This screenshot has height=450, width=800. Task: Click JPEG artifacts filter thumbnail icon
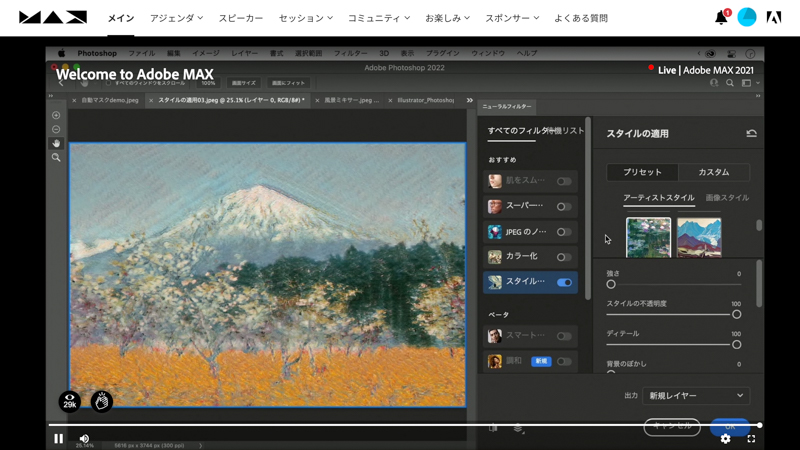click(494, 232)
